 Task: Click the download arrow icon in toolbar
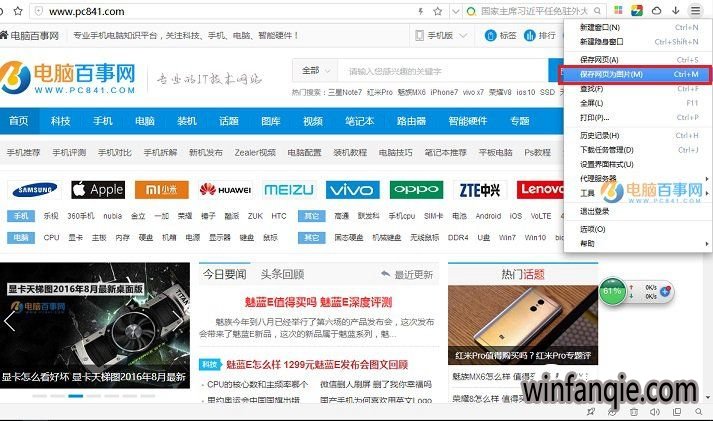click(676, 10)
